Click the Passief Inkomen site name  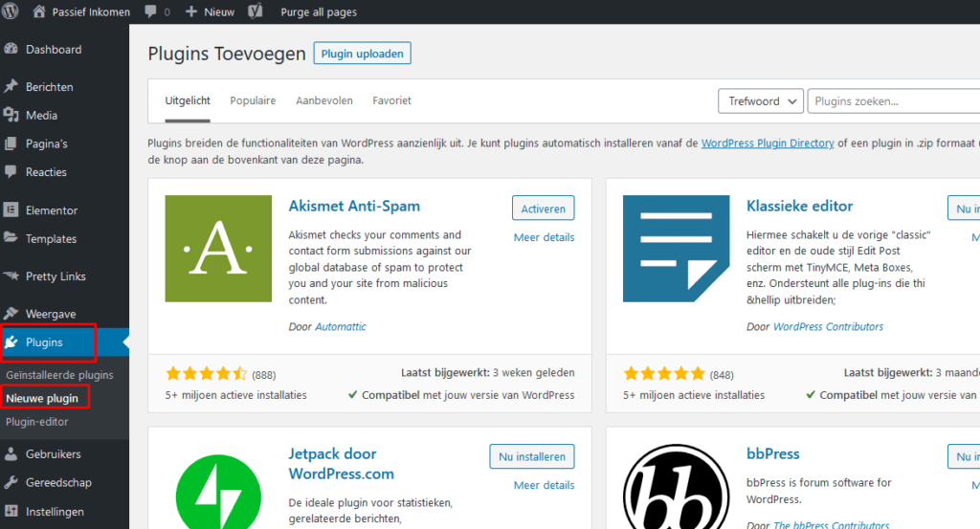(91, 11)
